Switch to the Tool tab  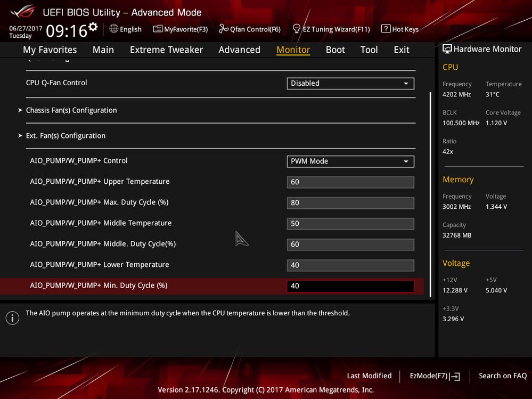point(369,50)
